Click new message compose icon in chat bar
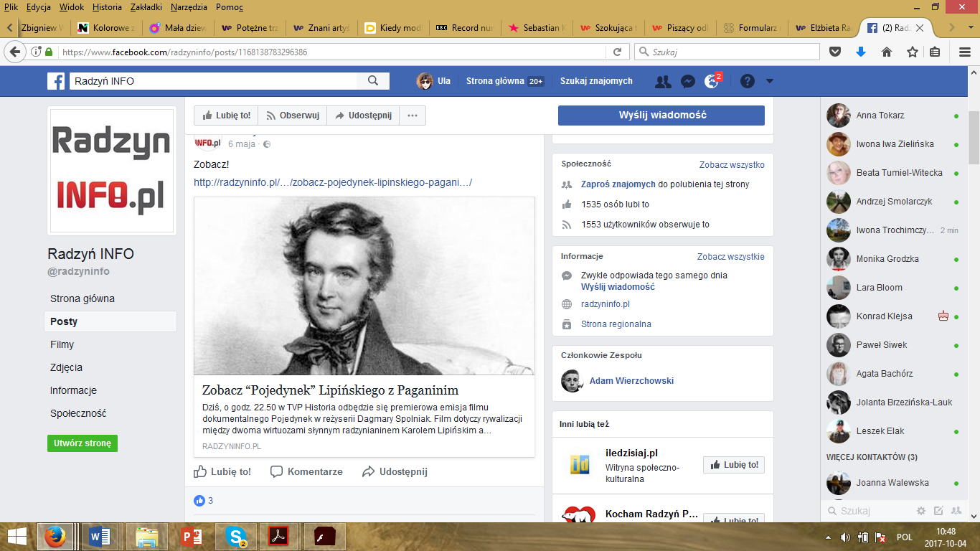The height and width of the screenshot is (551, 980). pyautogui.click(x=938, y=511)
